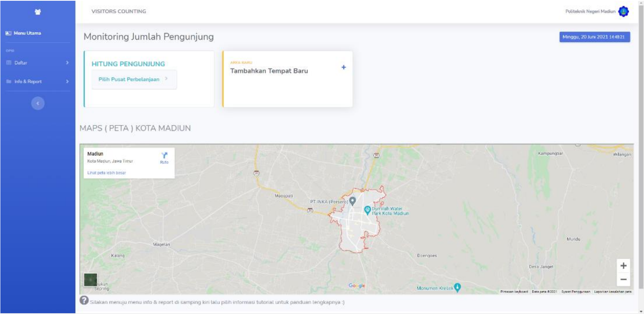The image size is (644, 314).
Task: Open Pilih Pusat Perbelanjaan dropdown
Action: [x=134, y=79]
